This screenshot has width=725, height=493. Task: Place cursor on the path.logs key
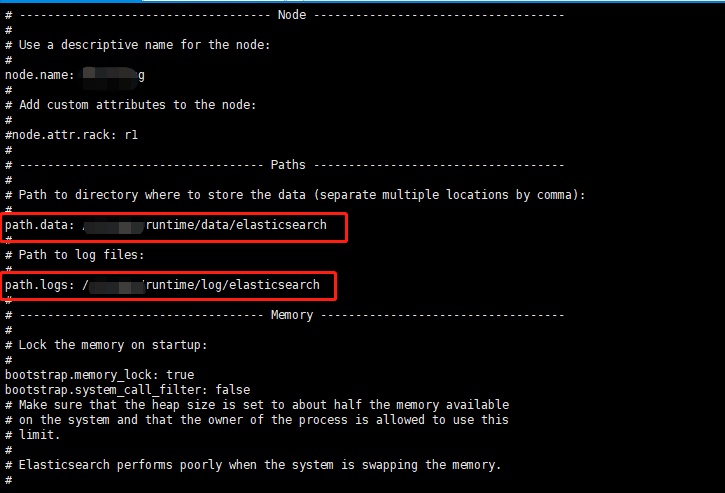[37, 285]
